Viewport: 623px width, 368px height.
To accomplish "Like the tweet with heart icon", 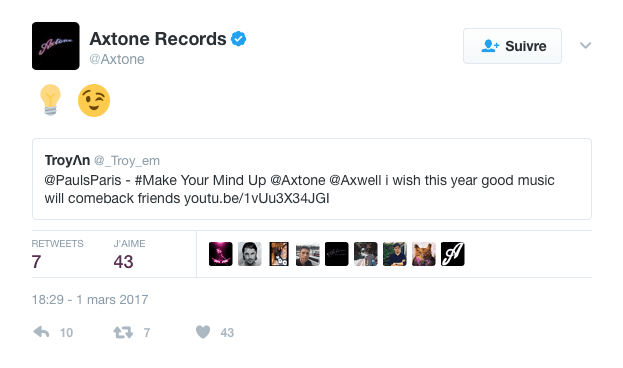I will [x=203, y=332].
